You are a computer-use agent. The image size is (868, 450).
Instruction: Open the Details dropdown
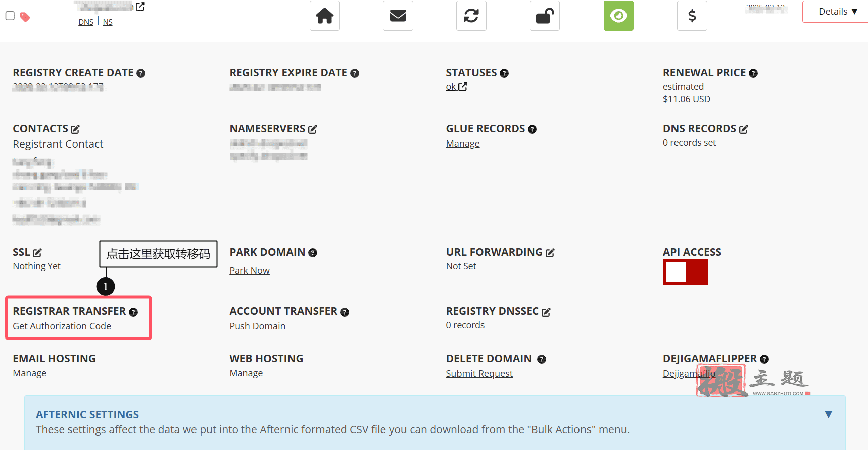tap(835, 12)
